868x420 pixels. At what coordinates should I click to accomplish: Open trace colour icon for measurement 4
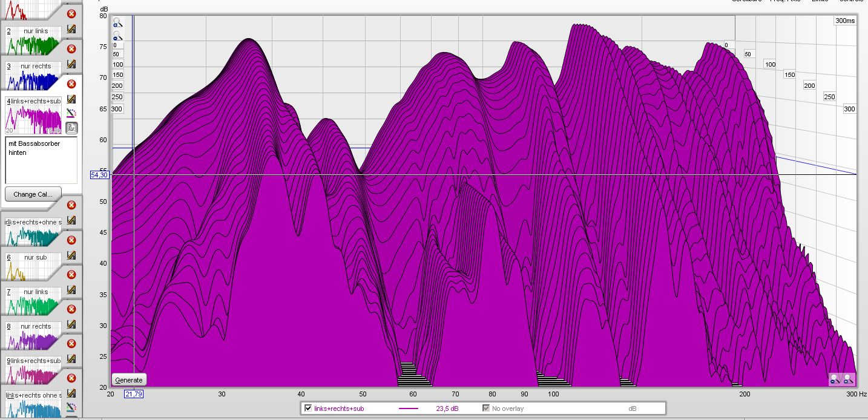[x=71, y=113]
